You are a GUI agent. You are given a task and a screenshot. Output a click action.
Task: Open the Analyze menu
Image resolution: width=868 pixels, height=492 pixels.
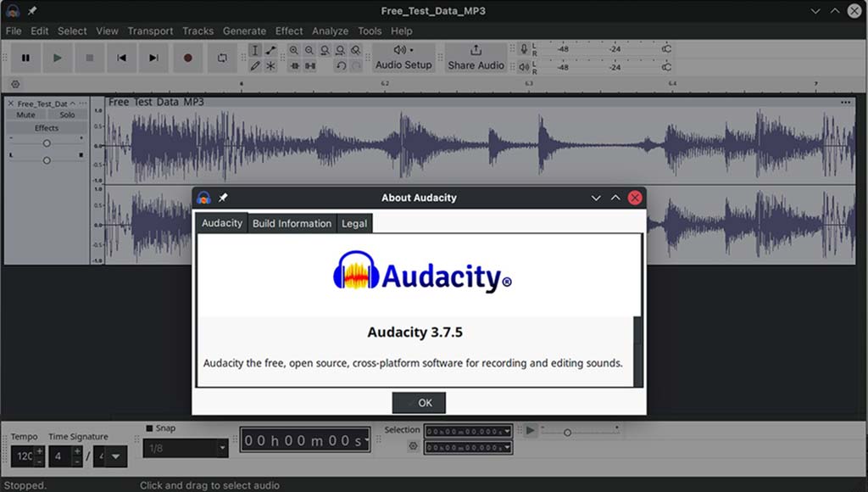[x=330, y=31]
